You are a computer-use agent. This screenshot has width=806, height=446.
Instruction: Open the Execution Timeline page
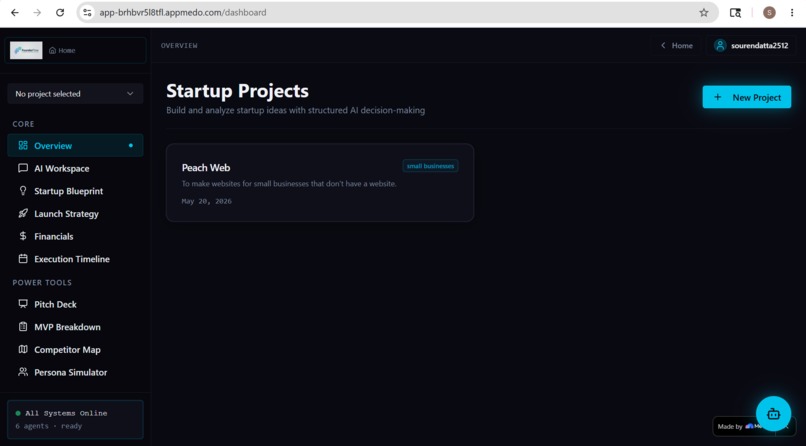click(75, 259)
